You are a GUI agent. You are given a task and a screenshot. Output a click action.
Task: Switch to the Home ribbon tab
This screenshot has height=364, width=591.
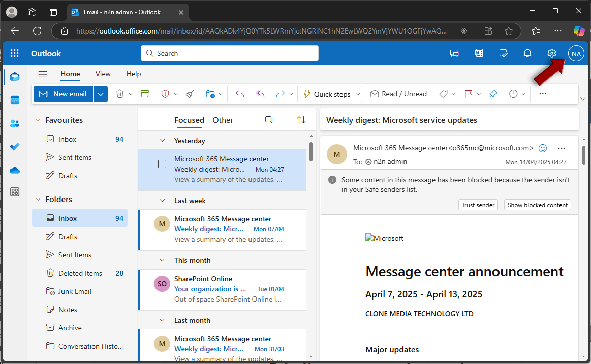tap(70, 74)
